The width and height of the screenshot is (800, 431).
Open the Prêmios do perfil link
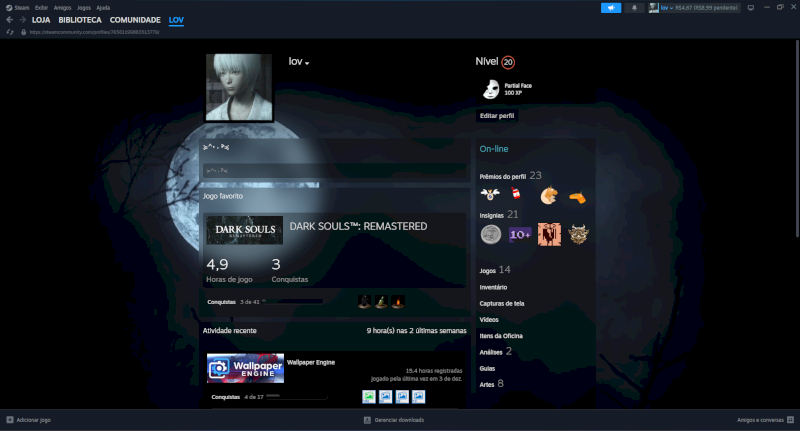[x=503, y=176]
